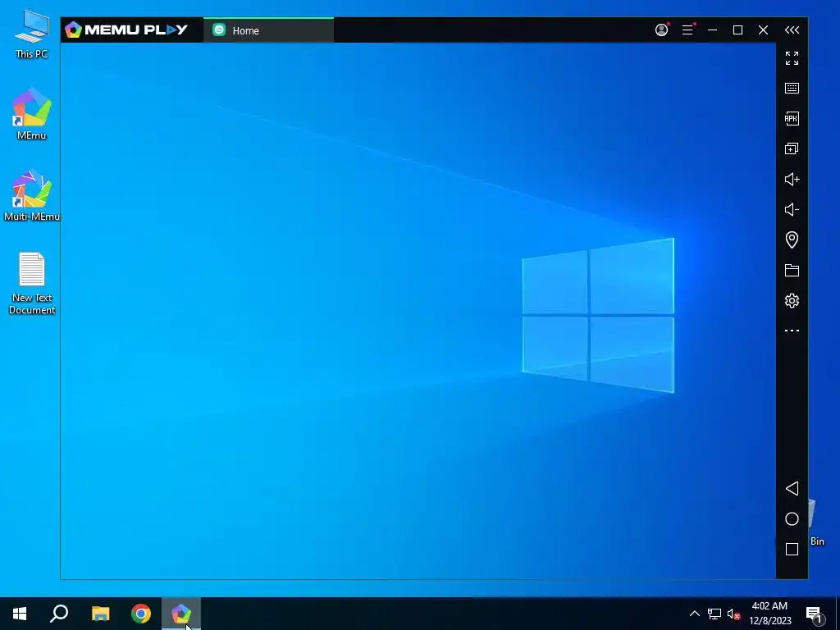This screenshot has height=630, width=840.
Task: Switch to the Home tab
Action: pyautogui.click(x=268, y=30)
